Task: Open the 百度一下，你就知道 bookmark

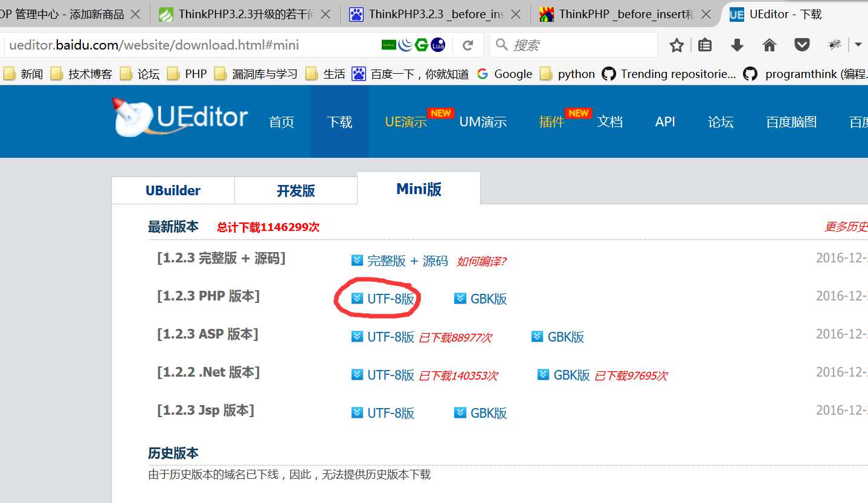Action: [x=410, y=74]
